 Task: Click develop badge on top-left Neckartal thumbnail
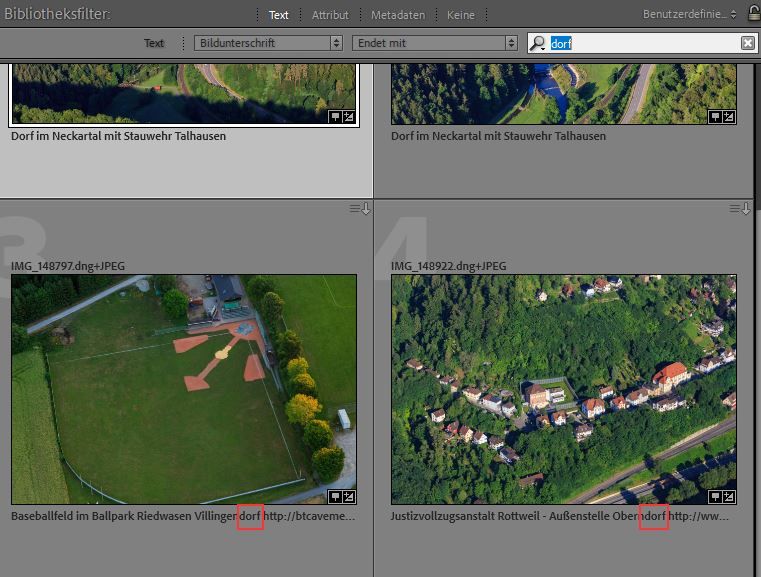coord(349,116)
